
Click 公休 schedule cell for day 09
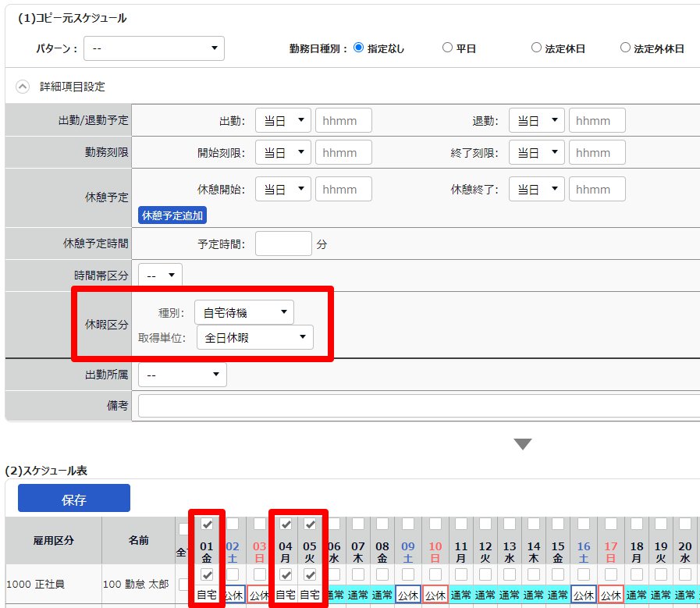click(408, 595)
